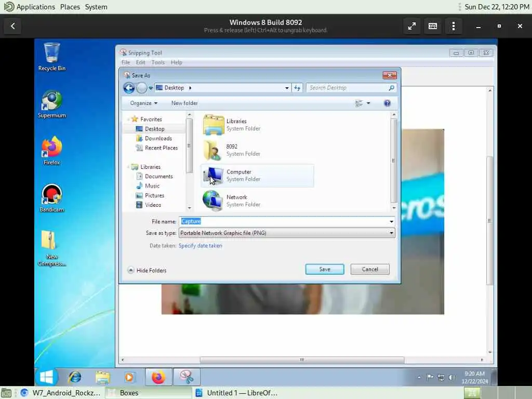The height and width of the screenshot is (399, 532).
Task: Open the Save as type dropdown
Action: (x=392, y=233)
